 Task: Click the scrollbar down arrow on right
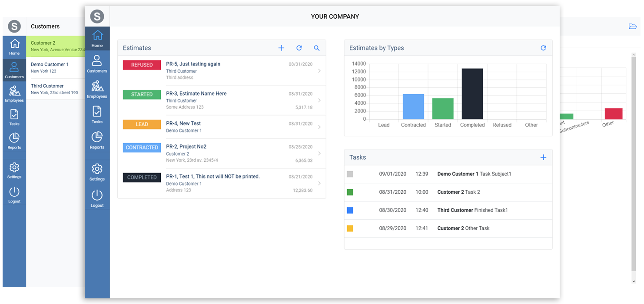click(634, 281)
